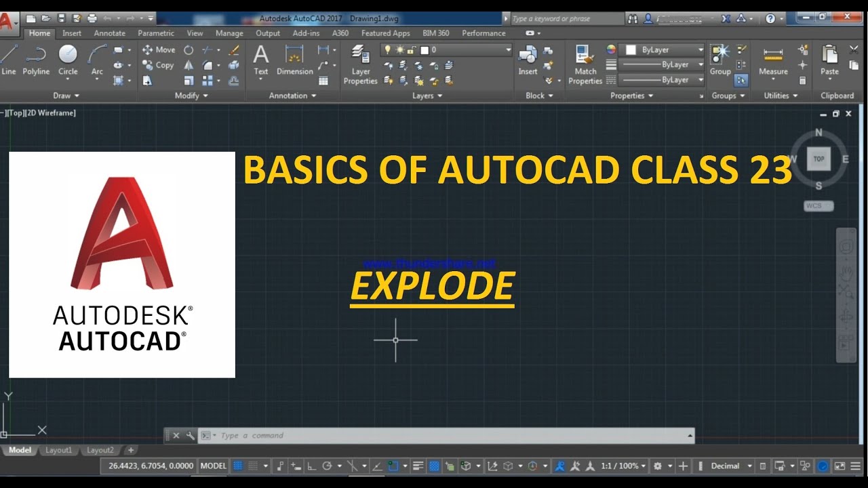Open Help with question mark icon

pos(771,18)
